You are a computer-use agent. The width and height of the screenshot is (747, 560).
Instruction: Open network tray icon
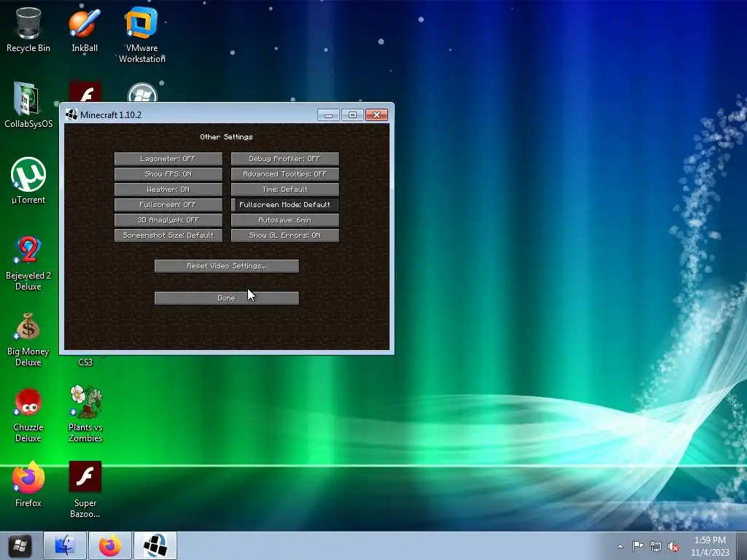pos(656,546)
